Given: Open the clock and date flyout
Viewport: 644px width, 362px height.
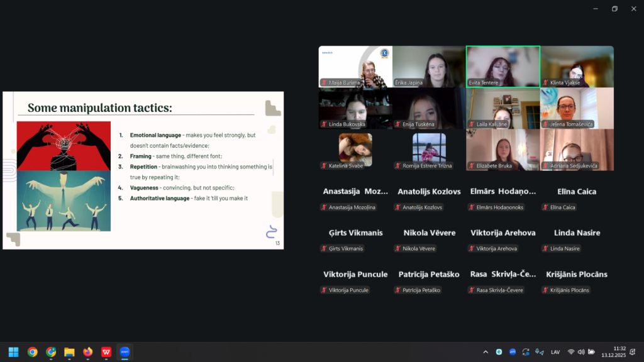Looking at the screenshot, I should tap(613, 352).
